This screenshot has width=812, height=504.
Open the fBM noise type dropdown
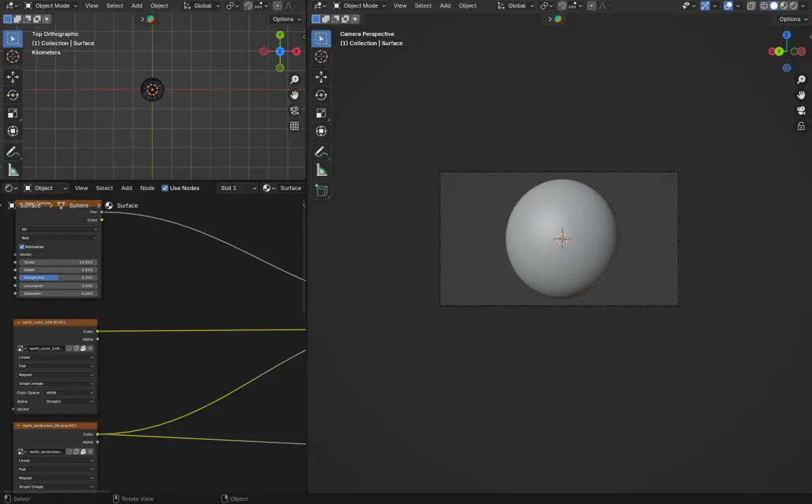(x=58, y=238)
